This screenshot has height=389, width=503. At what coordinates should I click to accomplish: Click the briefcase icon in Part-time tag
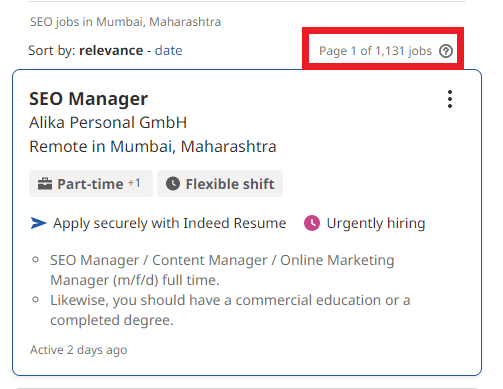tap(45, 184)
